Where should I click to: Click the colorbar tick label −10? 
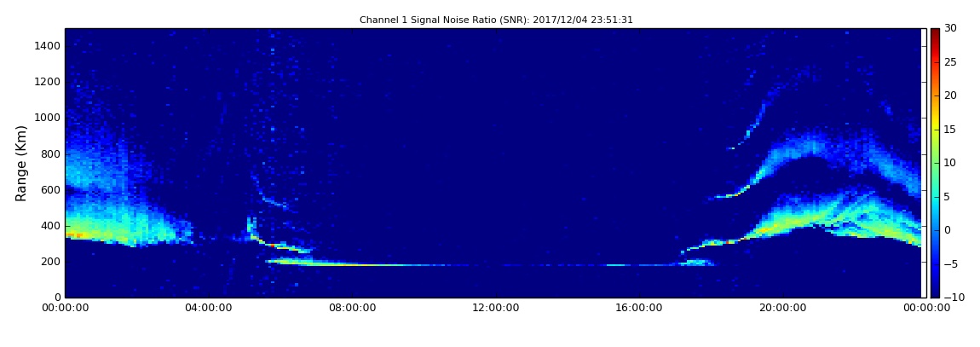coord(953,298)
